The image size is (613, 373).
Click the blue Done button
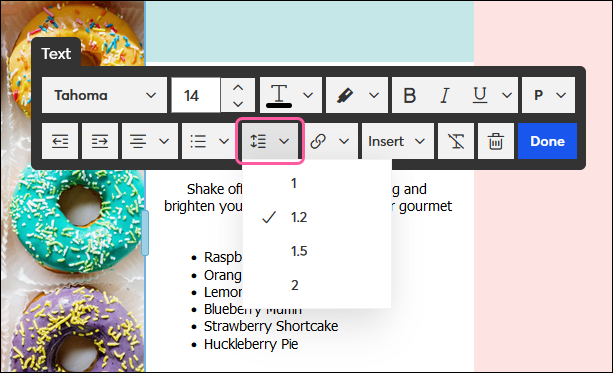pyautogui.click(x=547, y=141)
